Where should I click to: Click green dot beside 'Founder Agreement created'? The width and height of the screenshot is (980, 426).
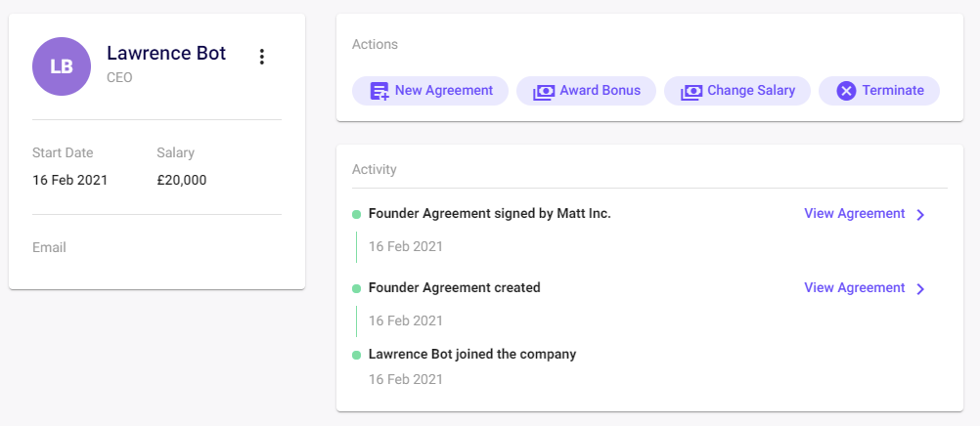pyautogui.click(x=357, y=288)
